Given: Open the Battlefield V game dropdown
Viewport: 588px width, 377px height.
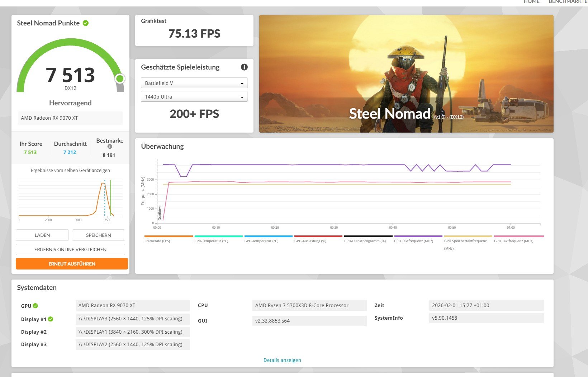Looking at the screenshot, I should coord(194,83).
